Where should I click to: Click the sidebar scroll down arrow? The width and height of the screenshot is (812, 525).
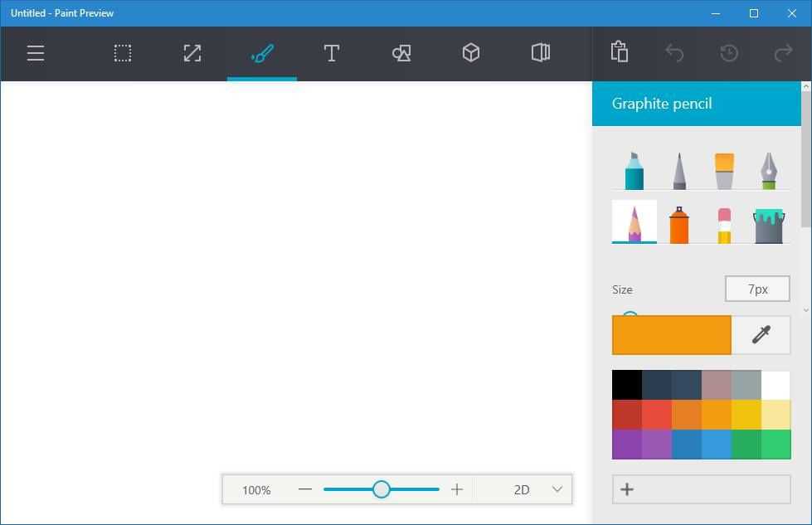(805, 310)
